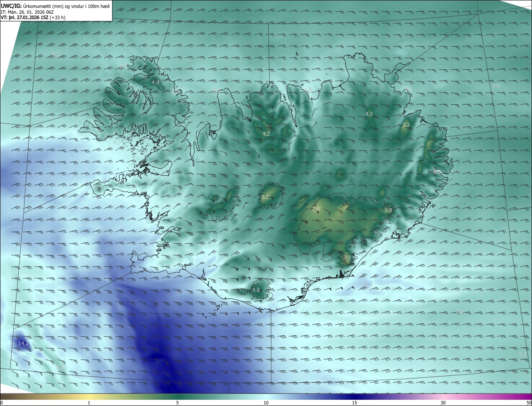The height and width of the screenshot is (406, 532).
Task: Click the 3.2 value label on the map
Action: click(x=265, y=197)
